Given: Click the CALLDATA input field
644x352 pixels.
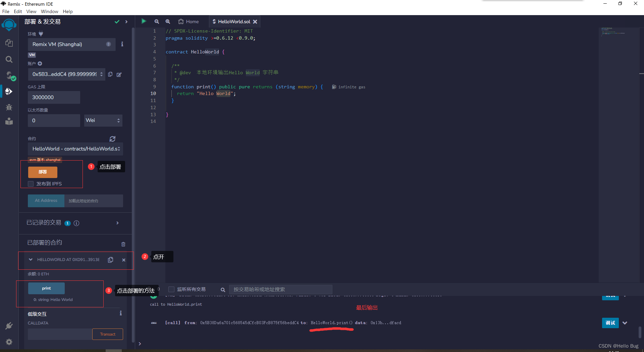Looking at the screenshot, I should (x=60, y=334).
